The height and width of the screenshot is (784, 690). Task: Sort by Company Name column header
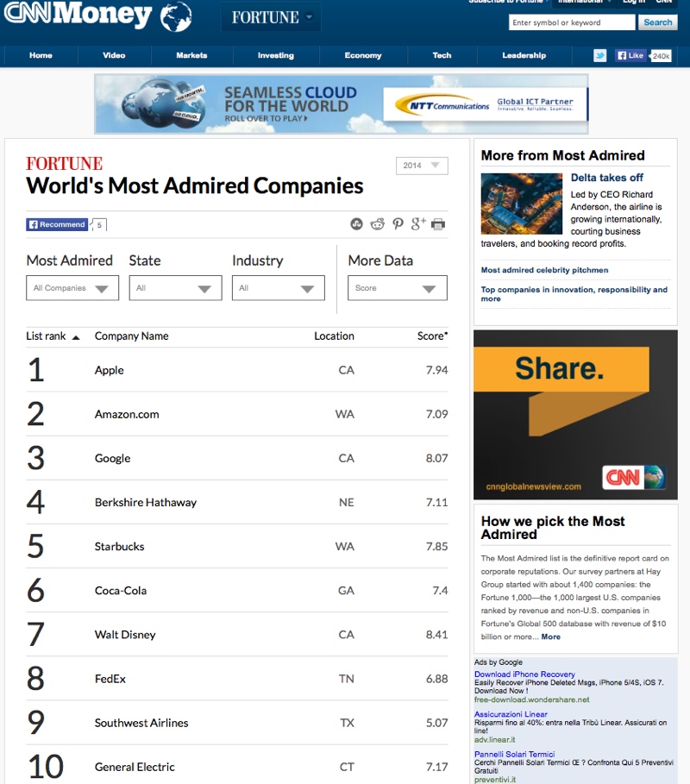131,336
